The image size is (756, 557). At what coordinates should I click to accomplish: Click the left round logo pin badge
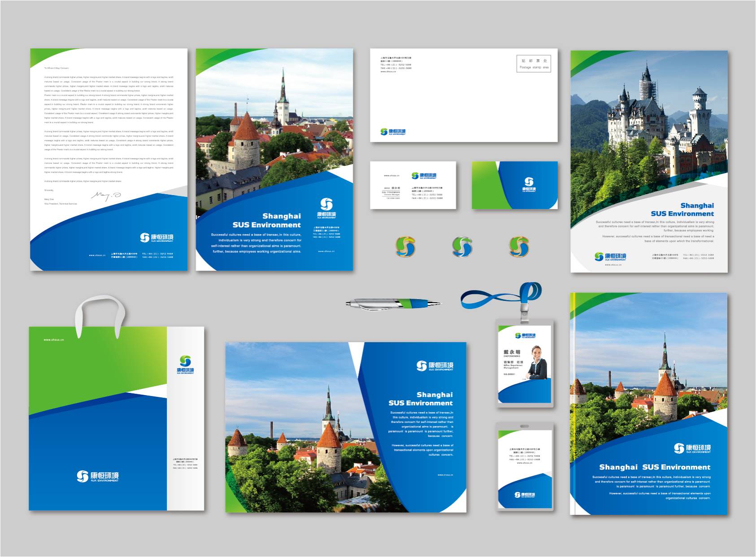405,247
